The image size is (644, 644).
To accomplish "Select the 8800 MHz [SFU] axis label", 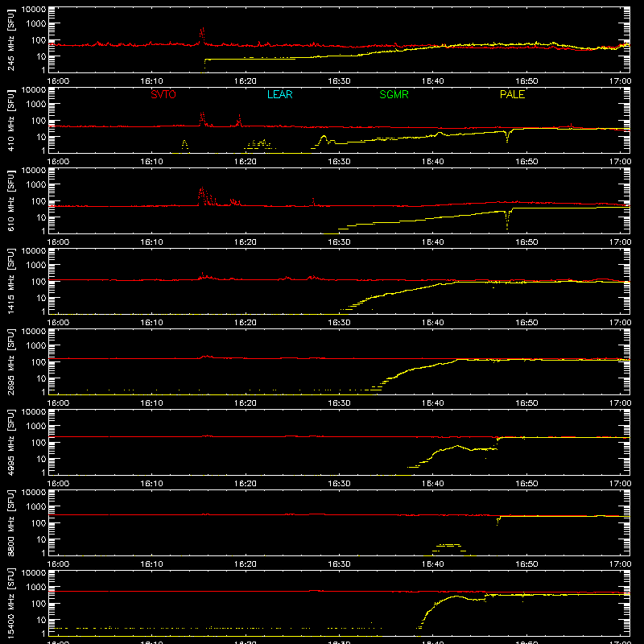I will (11, 523).
